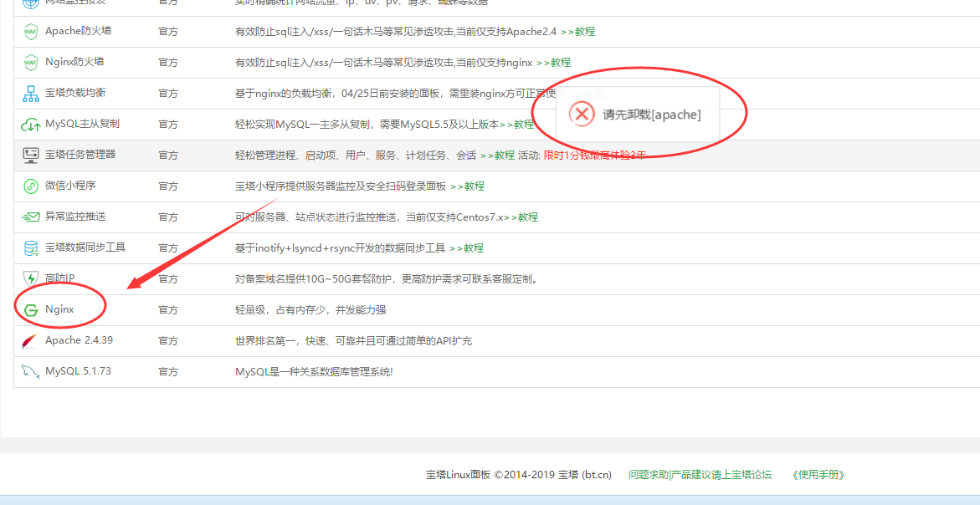Click the 宝塔负载均衡 network icon

[x=31, y=94]
